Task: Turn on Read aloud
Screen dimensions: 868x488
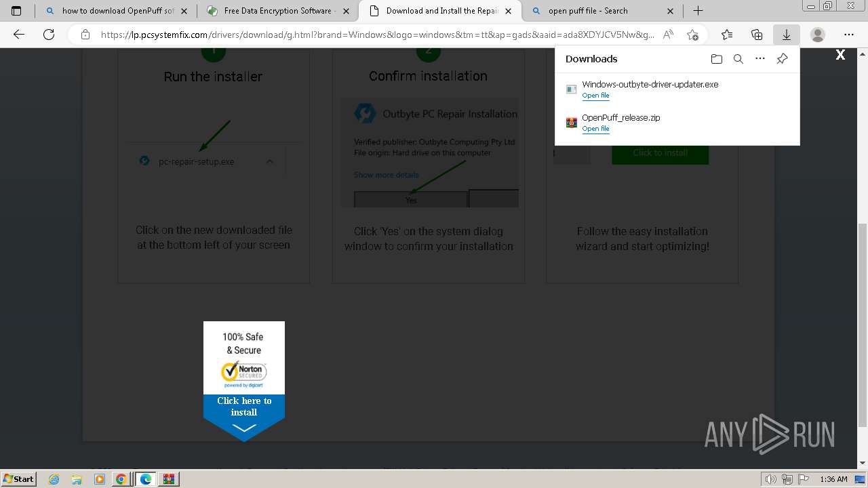Action: coord(668,35)
